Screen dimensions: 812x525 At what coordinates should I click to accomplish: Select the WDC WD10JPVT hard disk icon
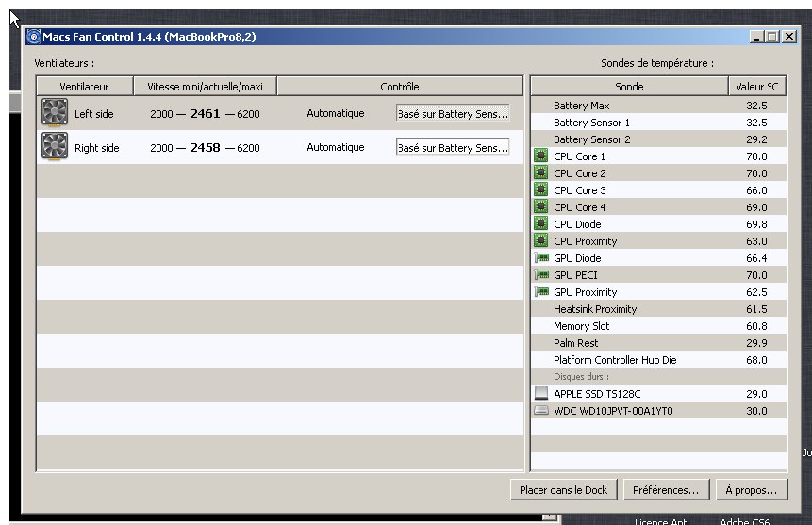[541, 411]
